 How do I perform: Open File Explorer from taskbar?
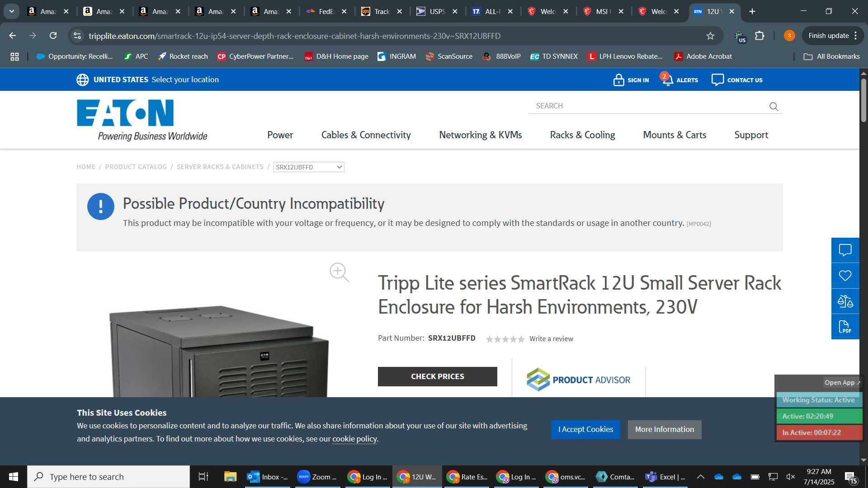pos(231,477)
